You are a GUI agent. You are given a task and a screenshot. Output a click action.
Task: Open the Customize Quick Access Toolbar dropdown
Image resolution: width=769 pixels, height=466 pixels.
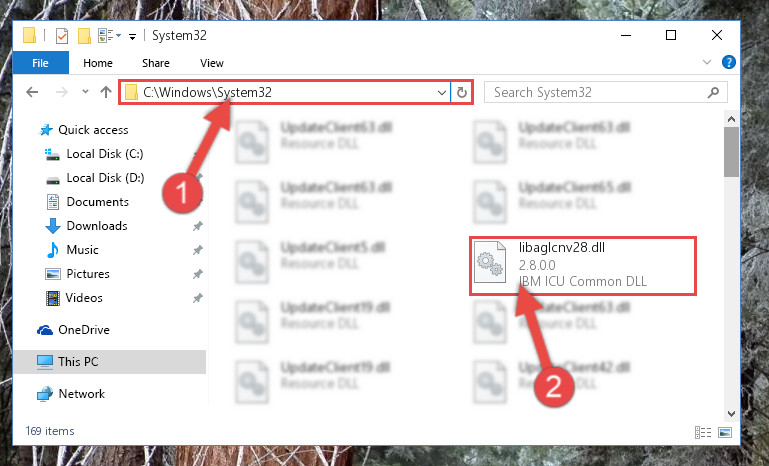(x=132, y=36)
